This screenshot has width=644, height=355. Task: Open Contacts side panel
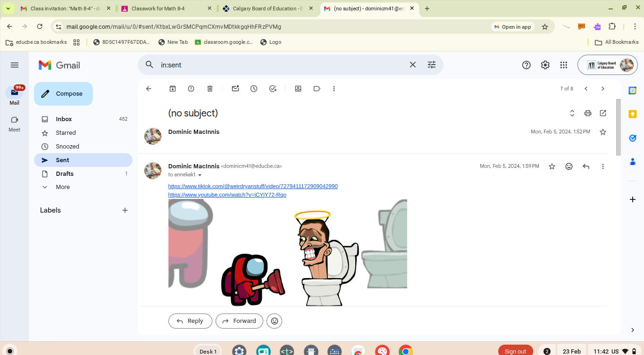point(633,161)
